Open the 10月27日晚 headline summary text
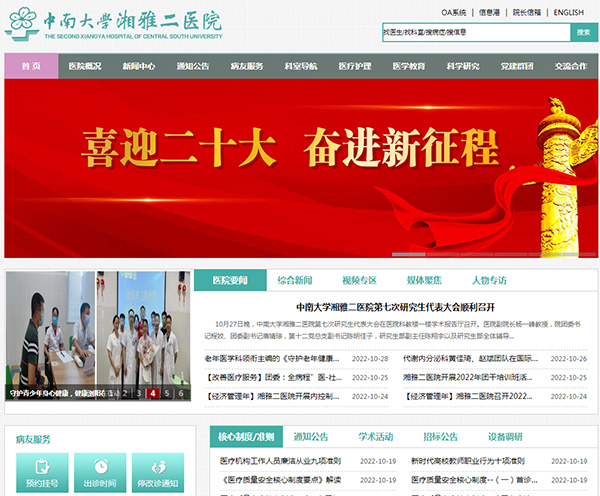 tap(393, 330)
